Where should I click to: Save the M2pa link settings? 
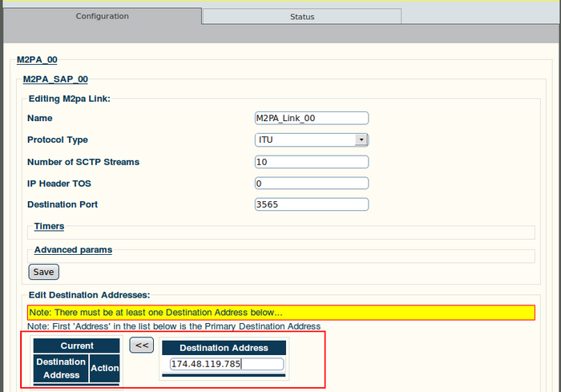tap(43, 272)
